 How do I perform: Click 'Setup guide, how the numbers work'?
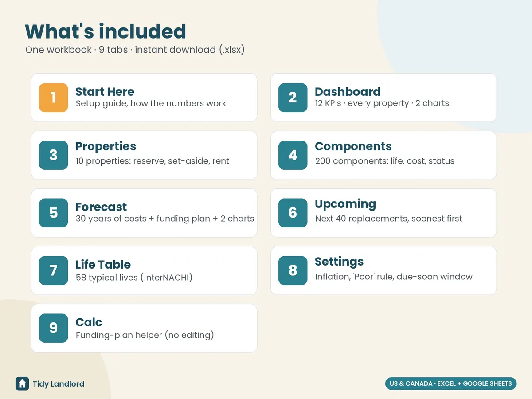151,104
